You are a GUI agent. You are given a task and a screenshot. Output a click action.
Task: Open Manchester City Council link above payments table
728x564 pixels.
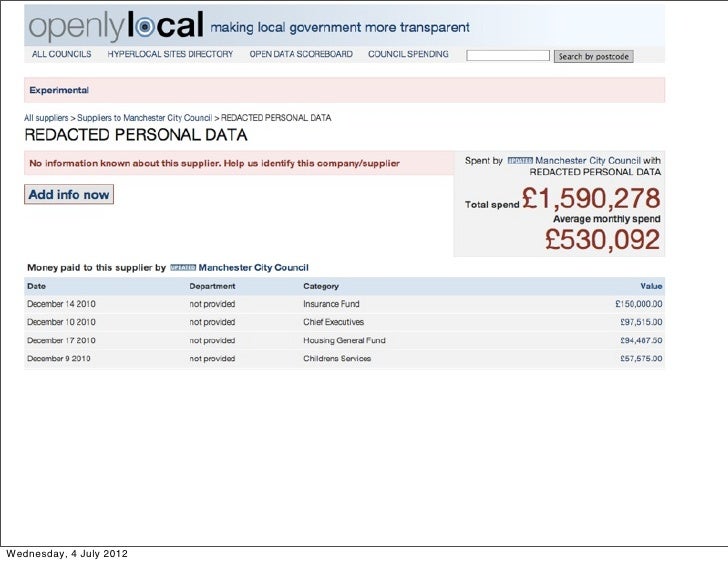pyautogui.click(x=254, y=268)
